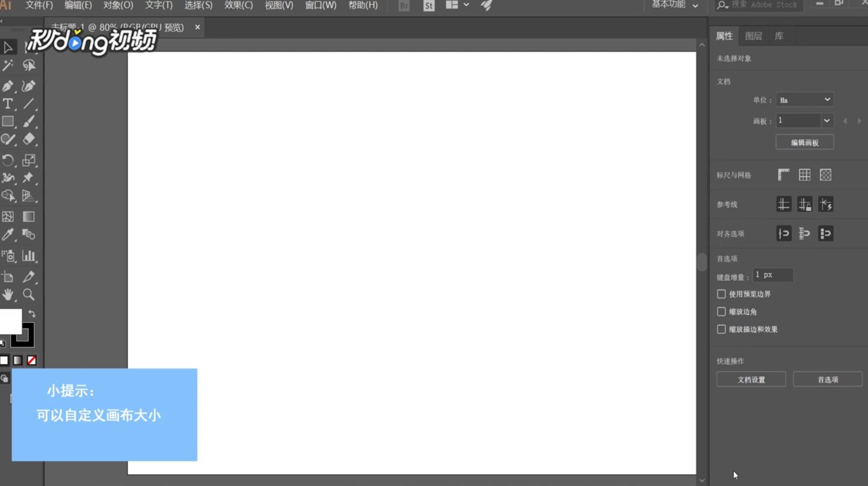Click the 编辑画板 button
868x486 pixels.
click(x=805, y=143)
